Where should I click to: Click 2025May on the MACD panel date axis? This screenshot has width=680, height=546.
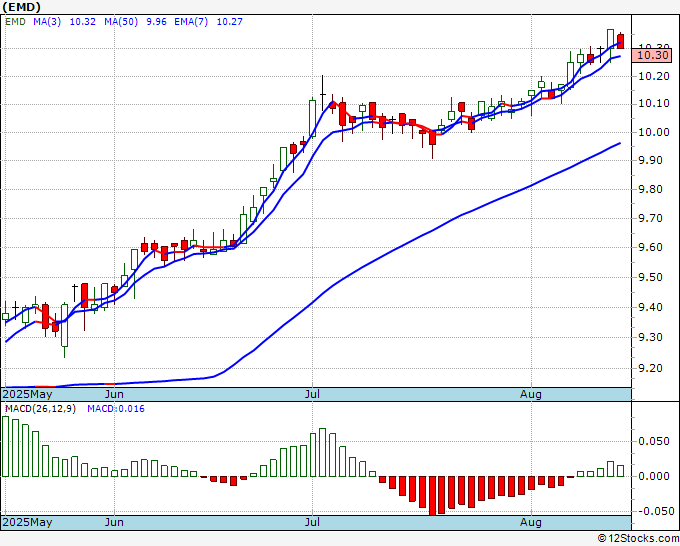tap(27, 522)
